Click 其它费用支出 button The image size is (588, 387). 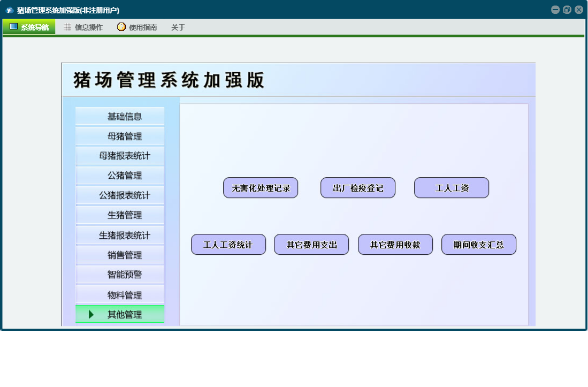pyautogui.click(x=311, y=245)
